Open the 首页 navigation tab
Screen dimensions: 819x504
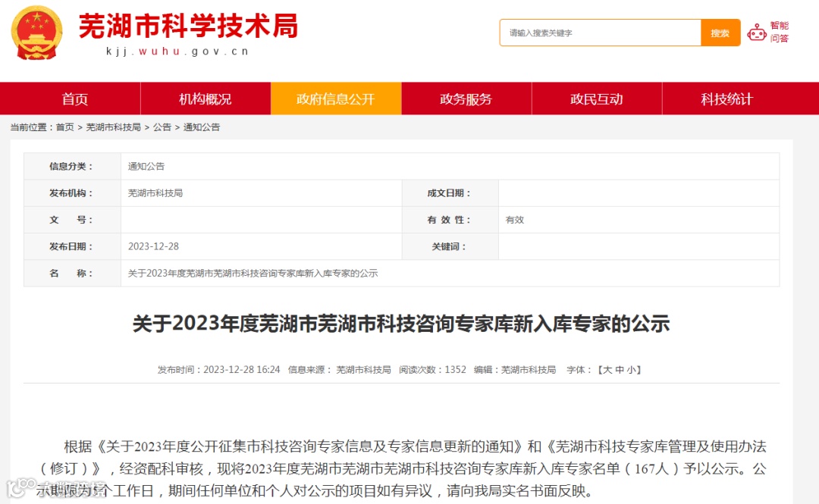click(x=74, y=99)
